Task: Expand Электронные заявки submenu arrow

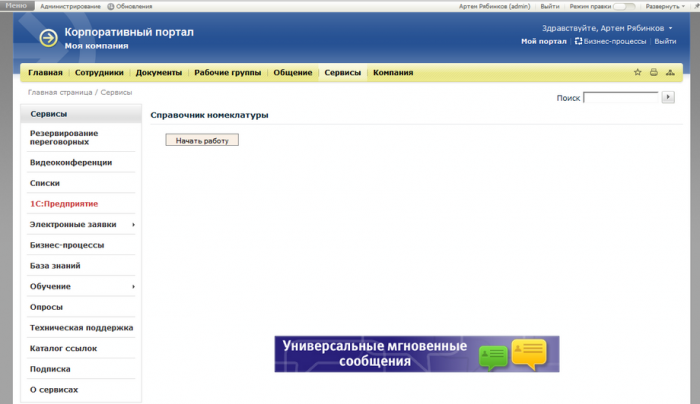Action: [133, 225]
